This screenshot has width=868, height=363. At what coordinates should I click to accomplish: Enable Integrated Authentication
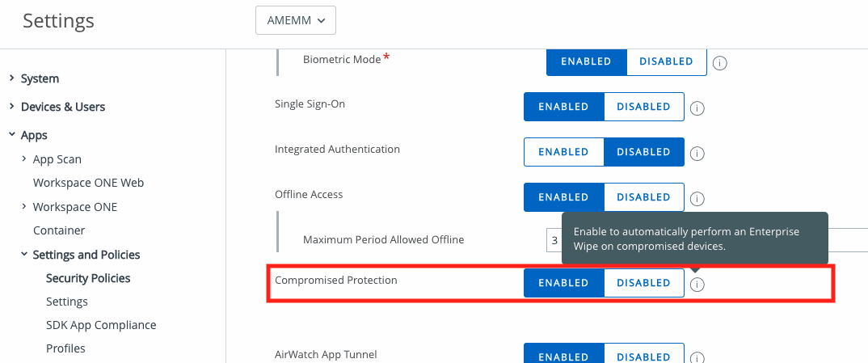(563, 152)
